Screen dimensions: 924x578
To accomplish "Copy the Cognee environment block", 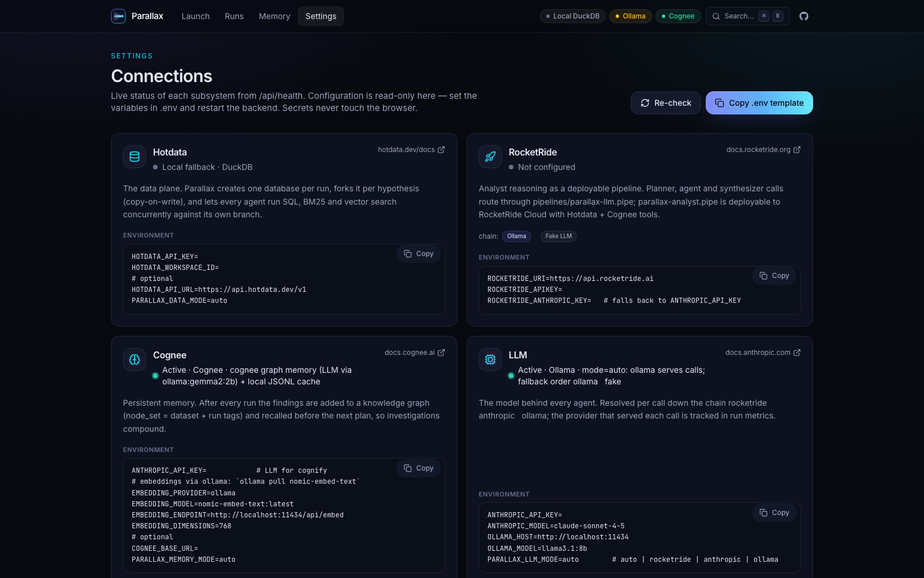I will (x=419, y=468).
